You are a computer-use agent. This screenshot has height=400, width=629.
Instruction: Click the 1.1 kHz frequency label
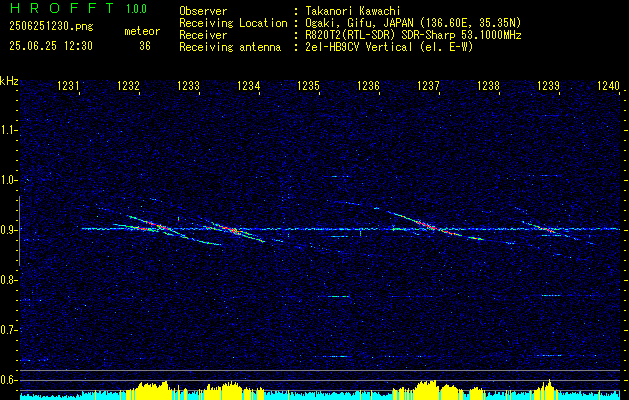tap(8, 130)
